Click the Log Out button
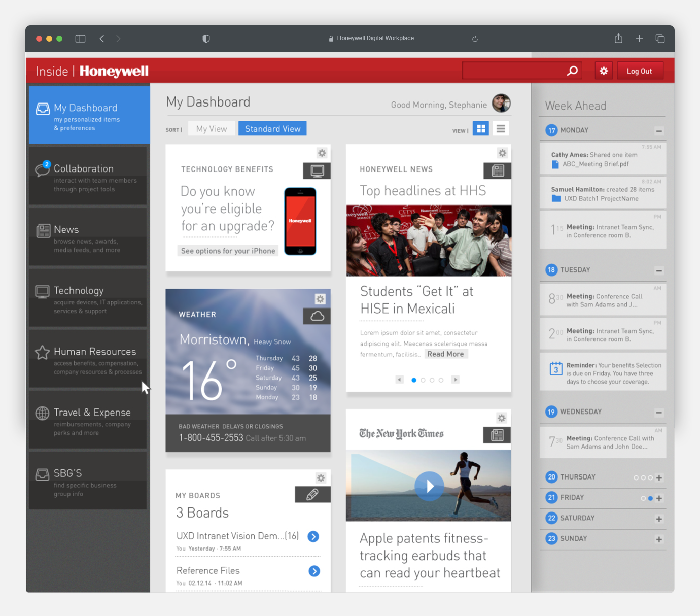700x616 pixels. pyautogui.click(x=639, y=71)
